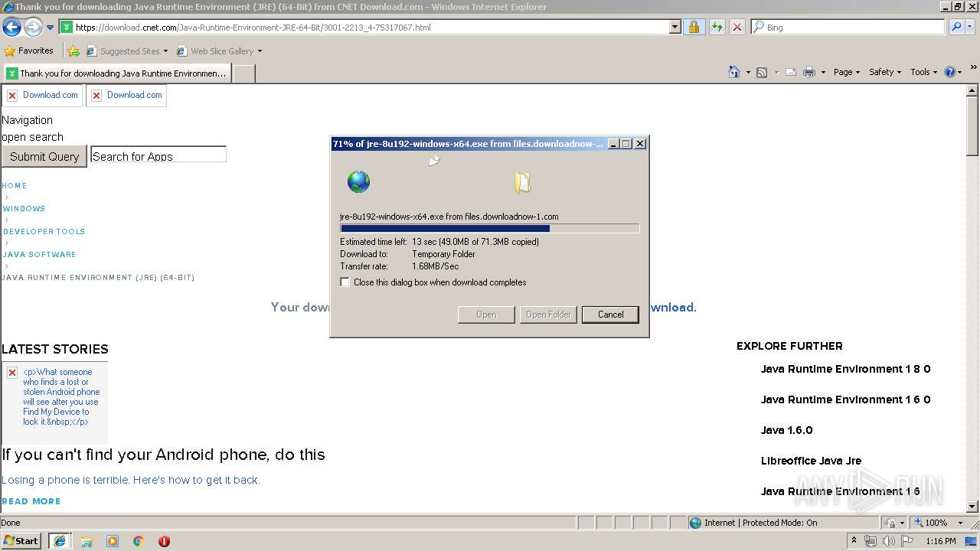Click the first broken Download.com image

tap(43, 96)
